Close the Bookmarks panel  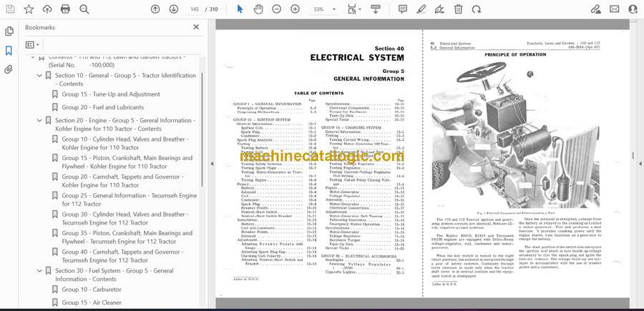(196, 27)
